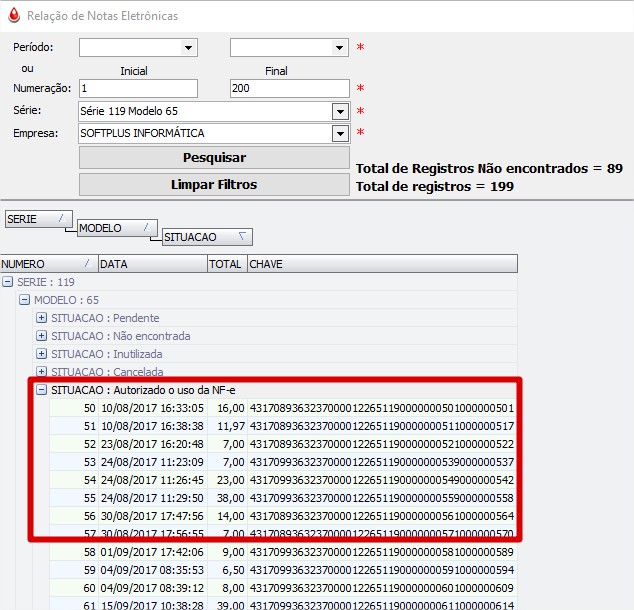Click the date 04/09/2017 08:35:53

[152, 570]
